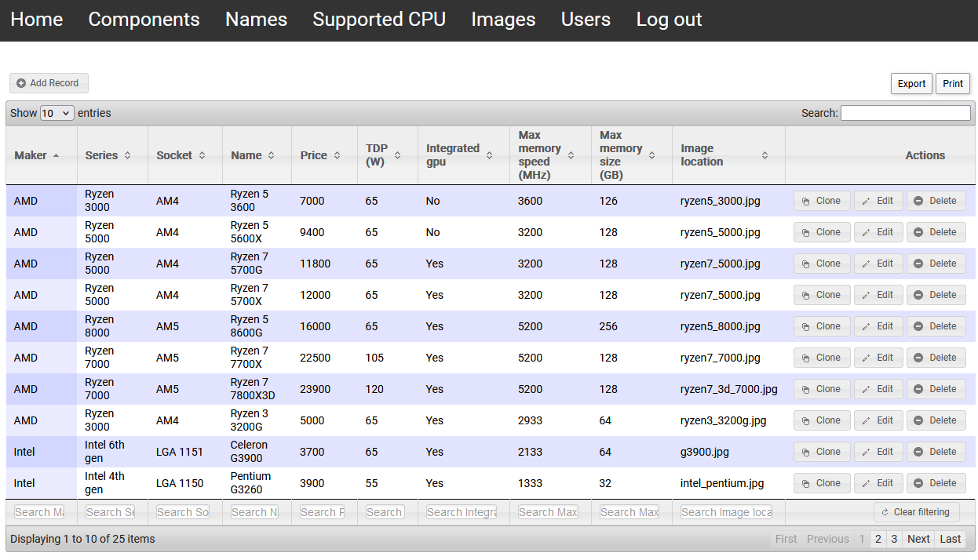978x560 pixels.
Task: Delete the Ryzen 5 3600 record
Action: click(x=936, y=201)
